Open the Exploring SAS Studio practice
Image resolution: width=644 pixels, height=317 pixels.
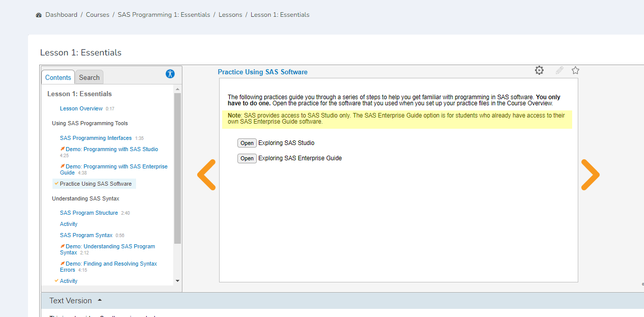(x=247, y=143)
